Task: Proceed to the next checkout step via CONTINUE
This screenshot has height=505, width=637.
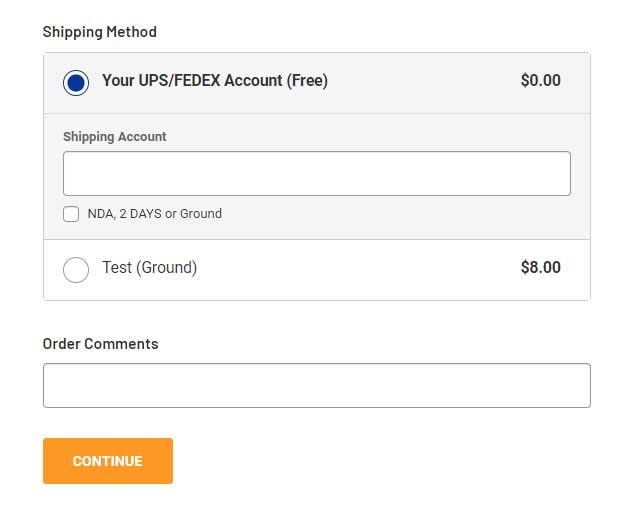Action: point(108,461)
